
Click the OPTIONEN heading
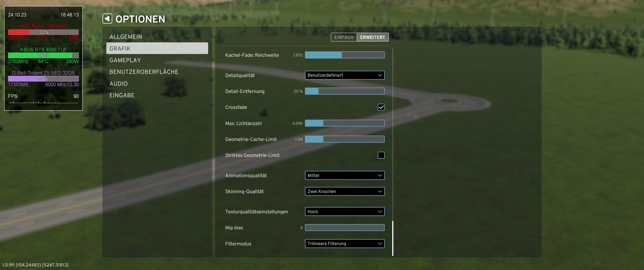(x=140, y=19)
